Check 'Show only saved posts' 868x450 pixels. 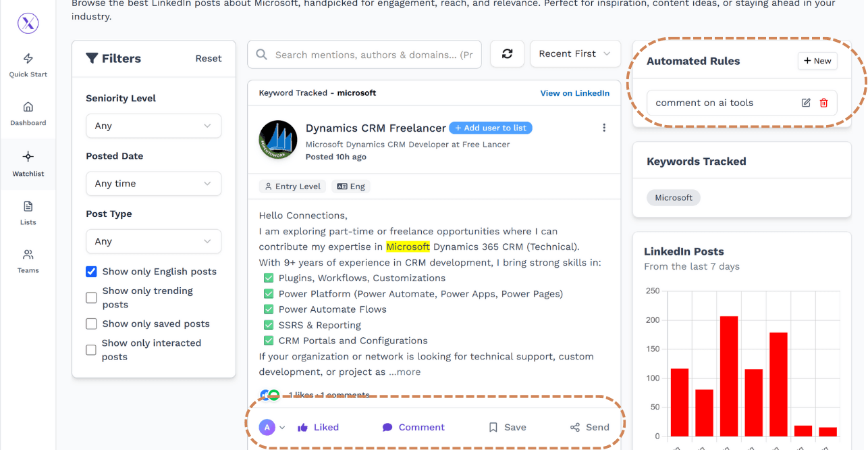[x=91, y=324]
